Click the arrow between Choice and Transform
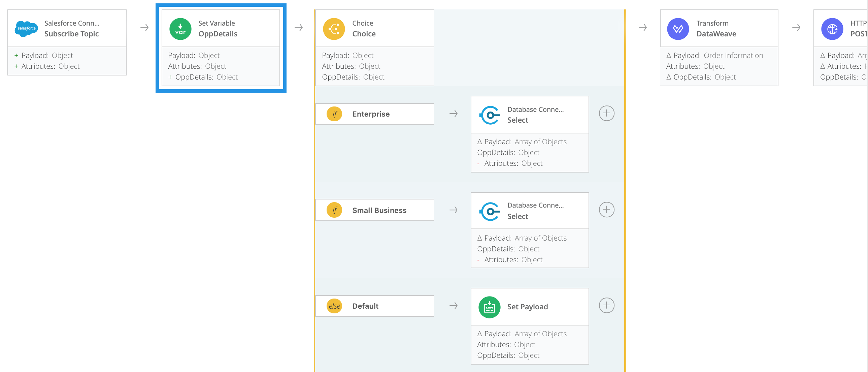This screenshot has width=868, height=372. (642, 27)
